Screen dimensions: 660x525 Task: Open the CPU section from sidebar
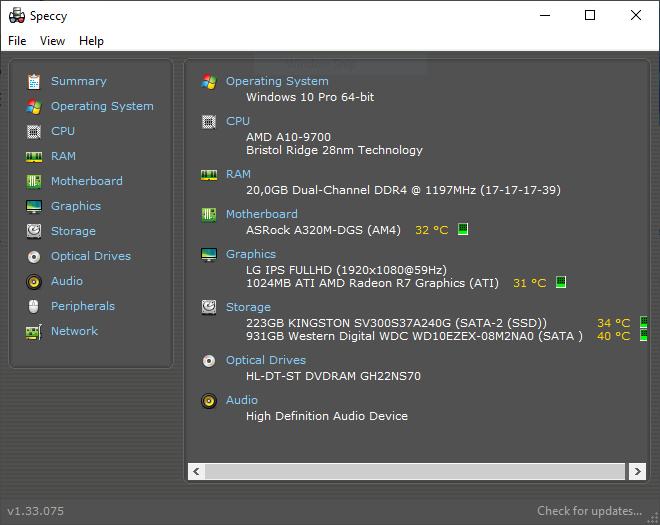pyautogui.click(x=63, y=131)
